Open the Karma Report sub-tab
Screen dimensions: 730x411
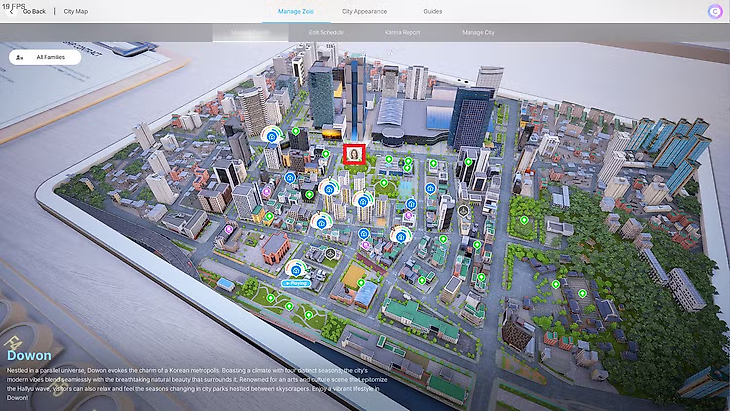click(401, 32)
